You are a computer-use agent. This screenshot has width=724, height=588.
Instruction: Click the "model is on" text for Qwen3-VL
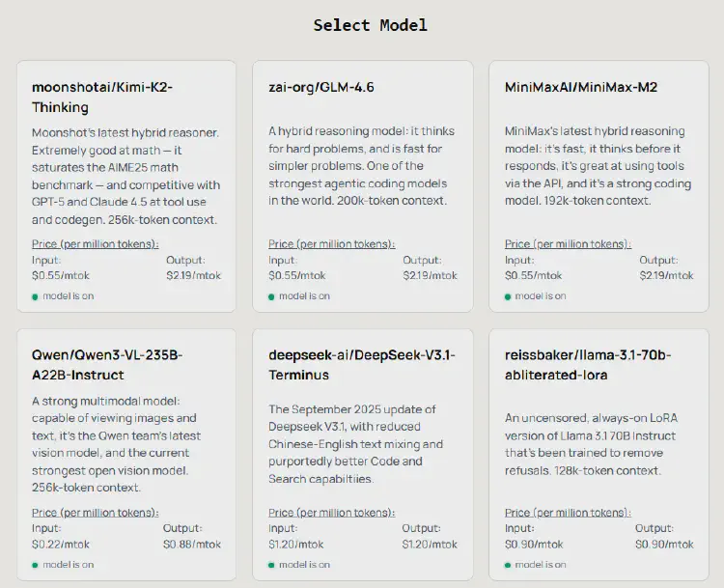(68, 565)
